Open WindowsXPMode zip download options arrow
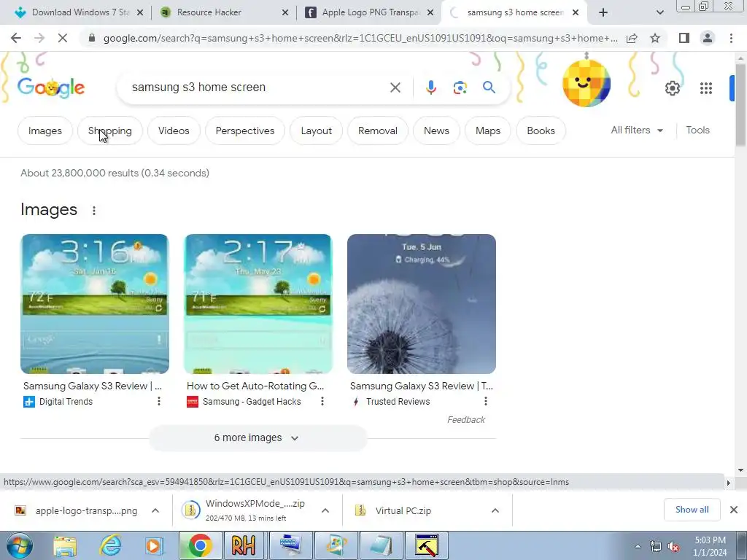 (x=325, y=510)
